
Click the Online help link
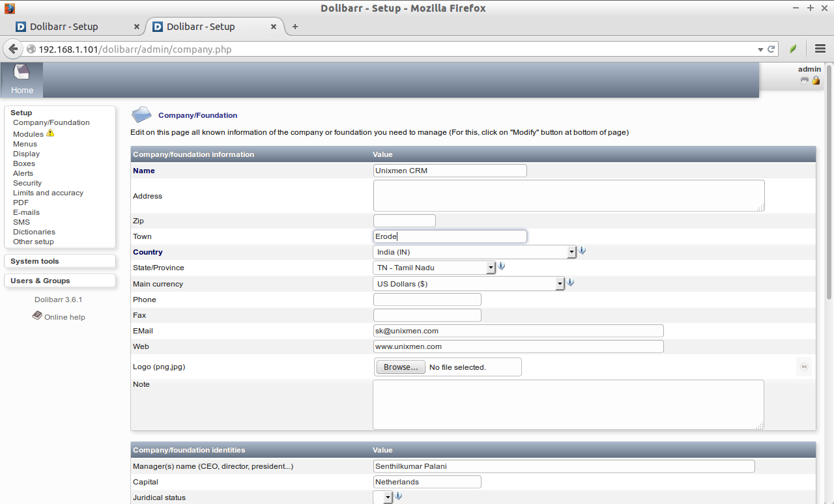[x=65, y=317]
